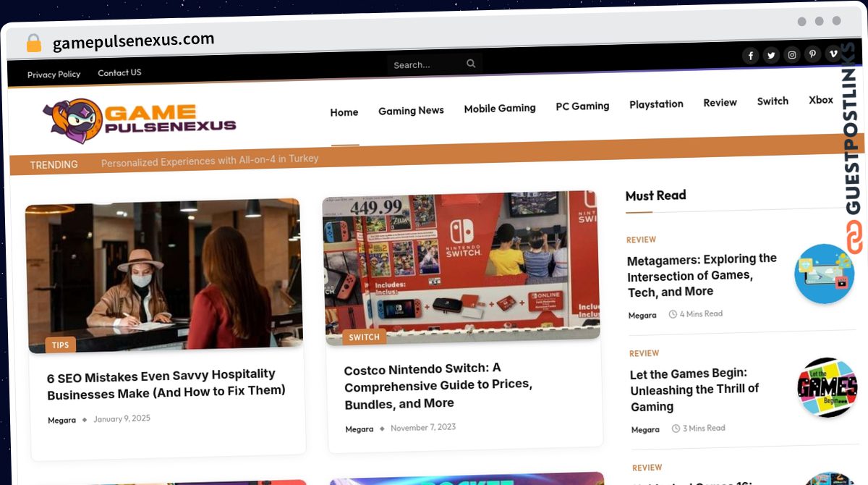Open 6 SEO Mistakes article title

click(x=166, y=383)
